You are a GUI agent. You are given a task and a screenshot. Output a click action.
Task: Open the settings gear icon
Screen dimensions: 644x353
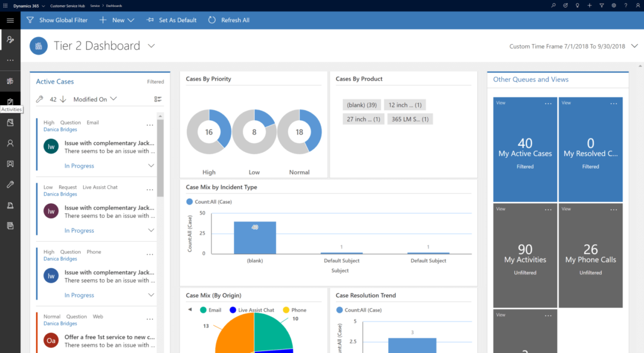[614, 6]
